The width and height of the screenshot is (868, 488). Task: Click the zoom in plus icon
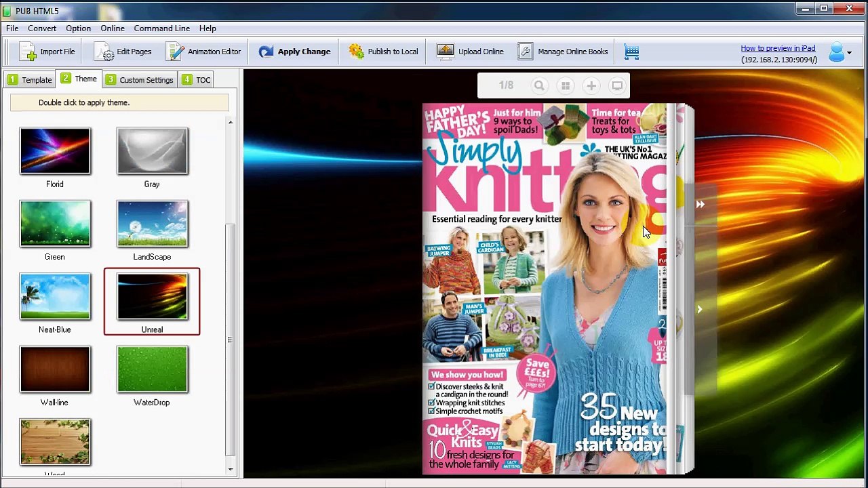pos(591,86)
